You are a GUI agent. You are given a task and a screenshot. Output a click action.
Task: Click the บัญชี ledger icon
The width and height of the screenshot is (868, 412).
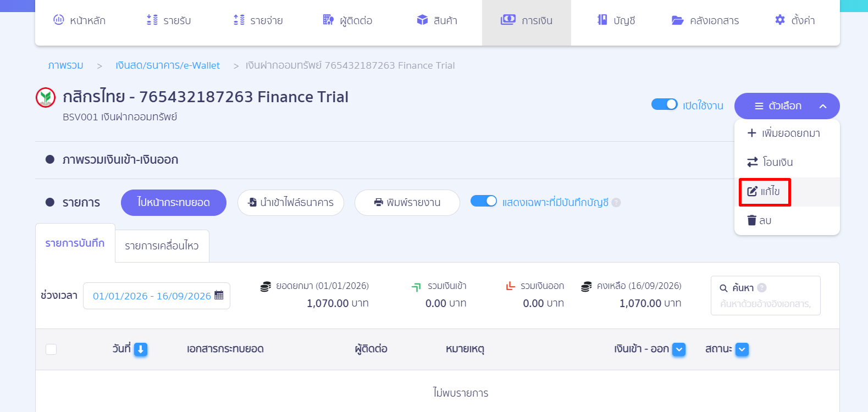(x=602, y=20)
